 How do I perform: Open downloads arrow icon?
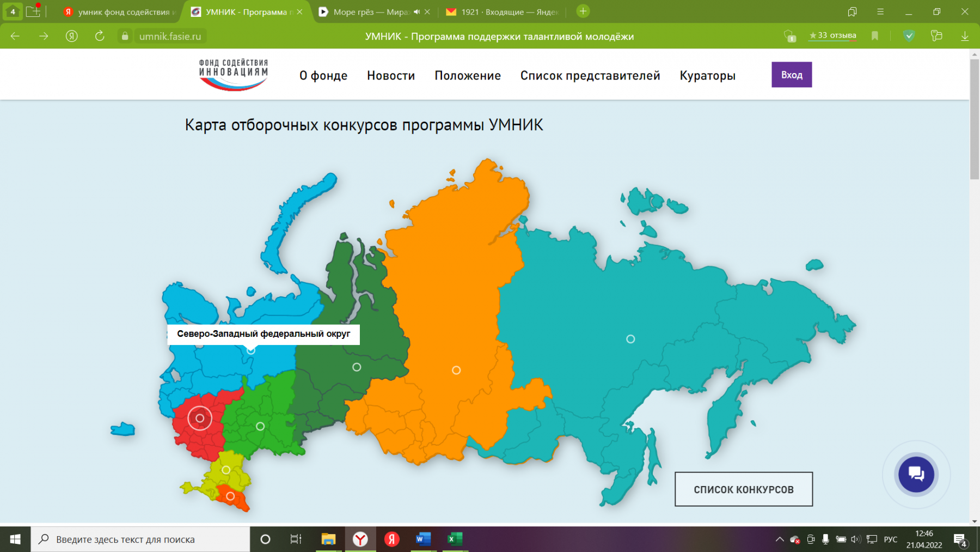(965, 36)
